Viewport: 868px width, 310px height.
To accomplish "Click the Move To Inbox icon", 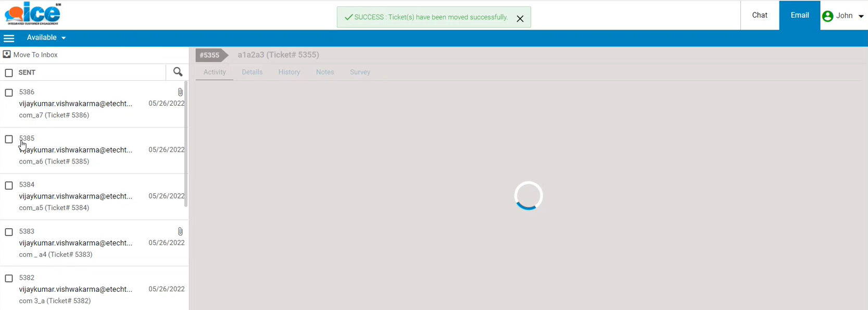I will click(x=7, y=54).
